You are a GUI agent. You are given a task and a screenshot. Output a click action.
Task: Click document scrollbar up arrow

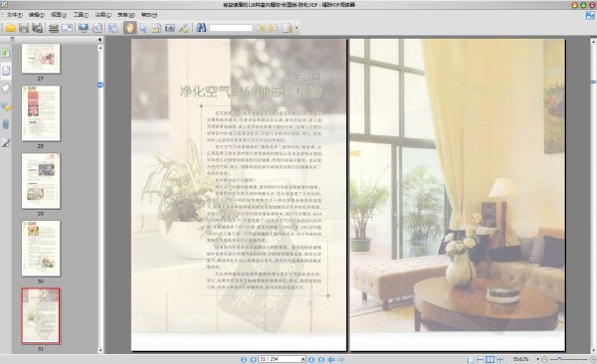[593, 42]
